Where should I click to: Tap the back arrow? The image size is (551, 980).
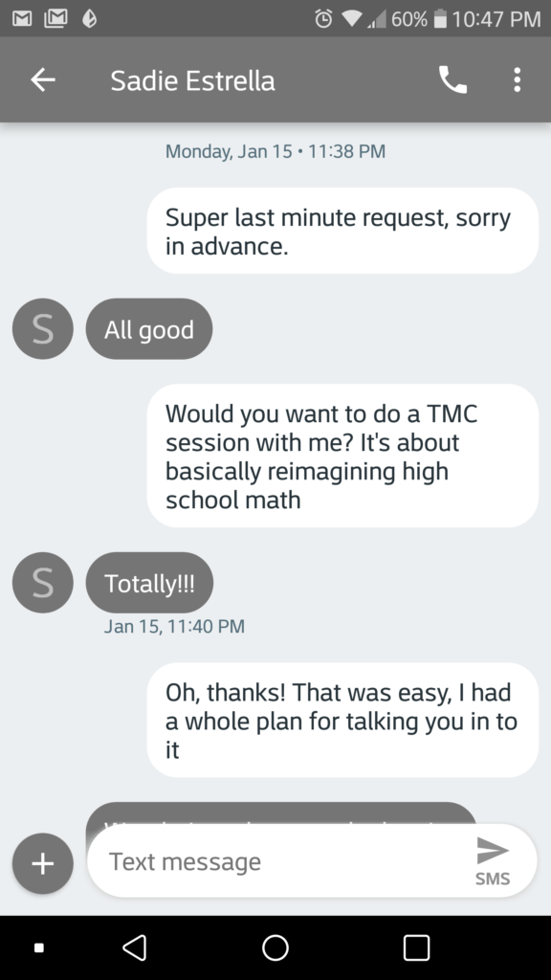coord(43,80)
